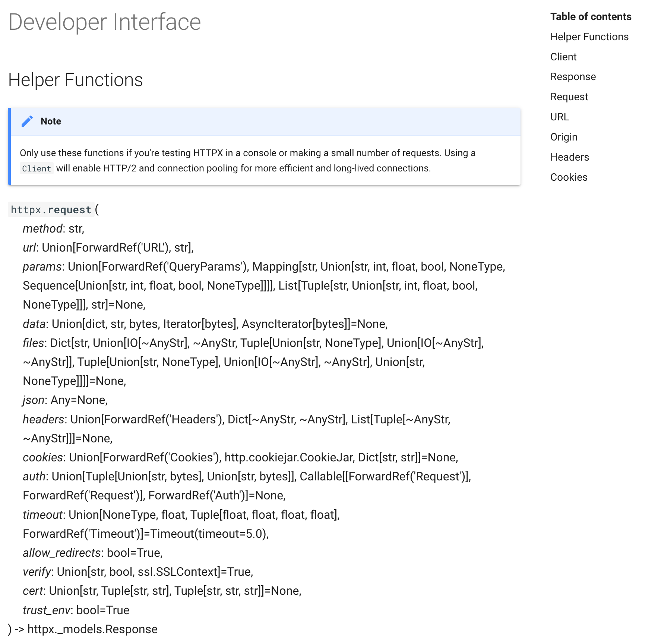This screenshot has width=658, height=644.
Task: Go to the Cookies section link
Action: tap(569, 177)
